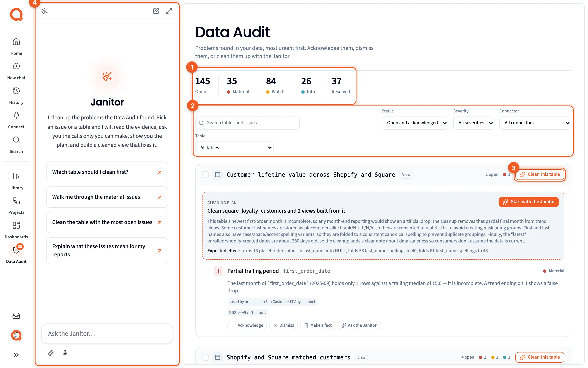This screenshot has width=588, height=368.
Task: Select 'Which table should I clean first?' suggestion
Action: 107,172
